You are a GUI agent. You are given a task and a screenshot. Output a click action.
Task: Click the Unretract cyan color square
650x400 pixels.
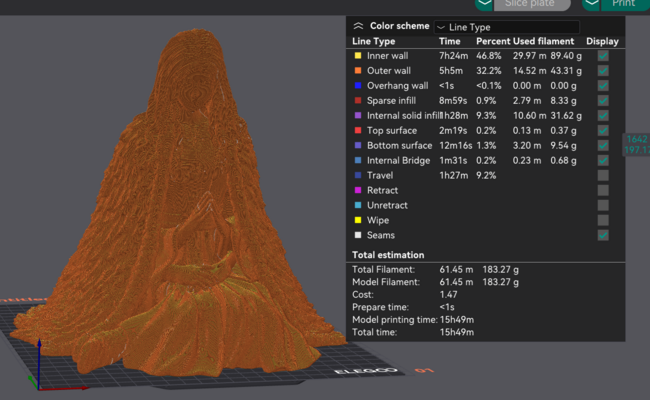click(358, 205)
